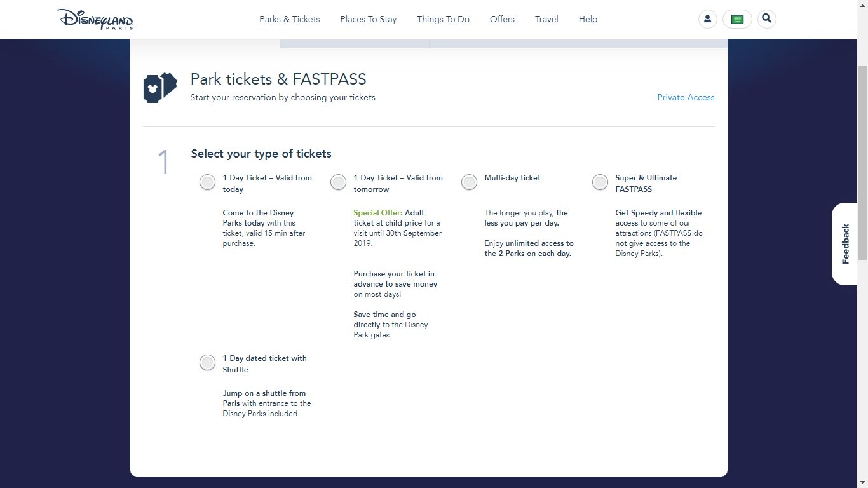Click 'Purchase your ticket in advance to save money'
The height and width of the screenshot is (488, 868).
396,284
